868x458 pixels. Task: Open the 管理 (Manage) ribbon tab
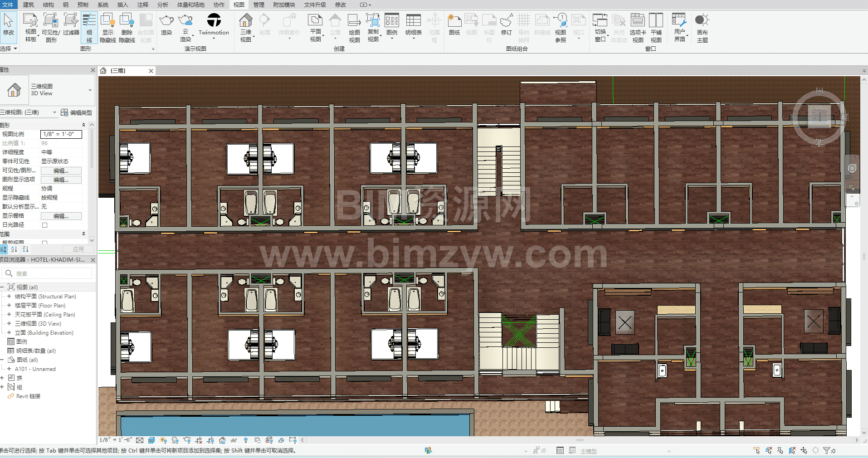coord(258,5)
